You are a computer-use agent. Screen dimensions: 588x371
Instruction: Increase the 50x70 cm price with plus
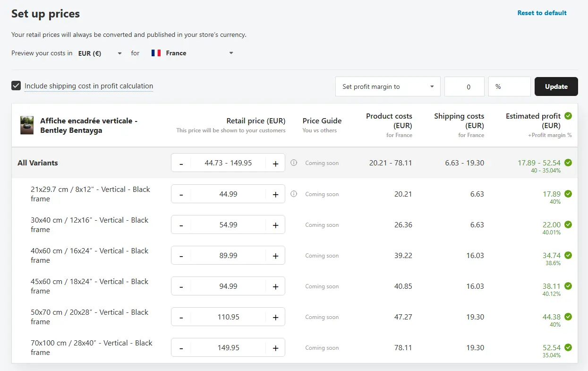[x=275, y=317]
